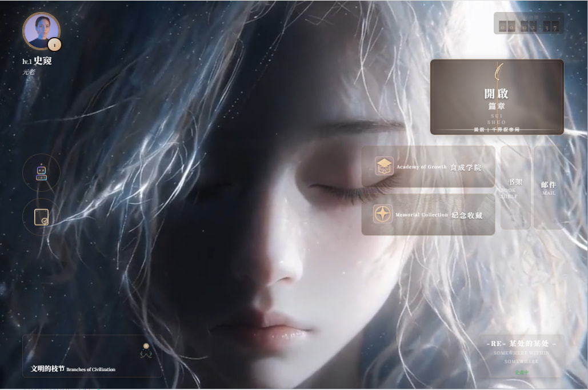Click the 千界叙事局 label on chapter card
The image size is (588, 390).
[x=506, y=130]
